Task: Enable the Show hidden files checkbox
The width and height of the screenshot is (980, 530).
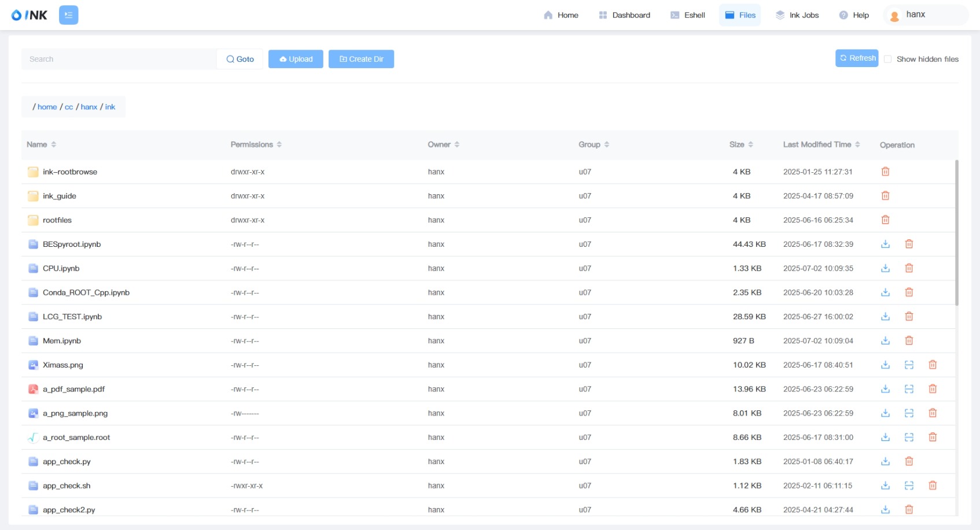Action: [x=887, y=59]
